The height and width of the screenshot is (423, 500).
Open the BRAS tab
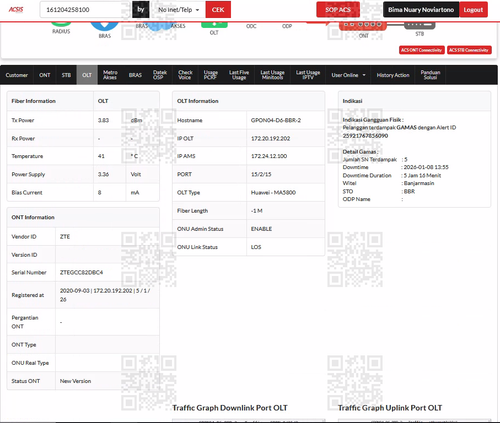135,75
